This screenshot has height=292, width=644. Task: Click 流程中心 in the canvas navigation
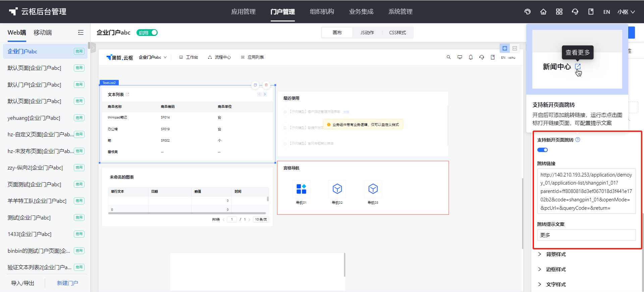(219, 57)
